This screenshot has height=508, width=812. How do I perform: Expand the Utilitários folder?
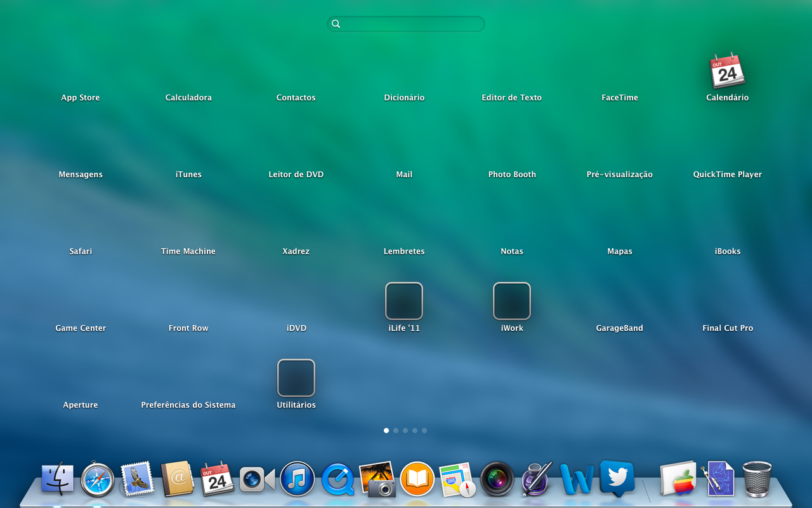point(296,378)
